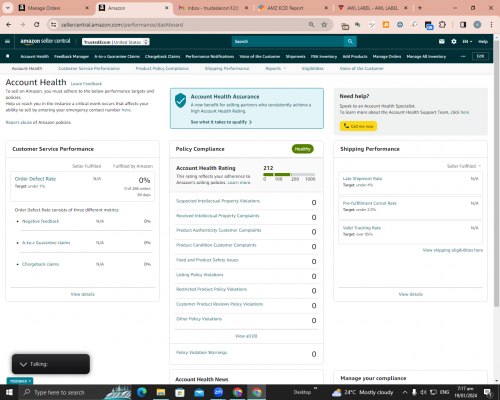Screen dimensions: 500x400
Task: Open Customer Service Performance sub-tab
Action: [x=89, y=68]
